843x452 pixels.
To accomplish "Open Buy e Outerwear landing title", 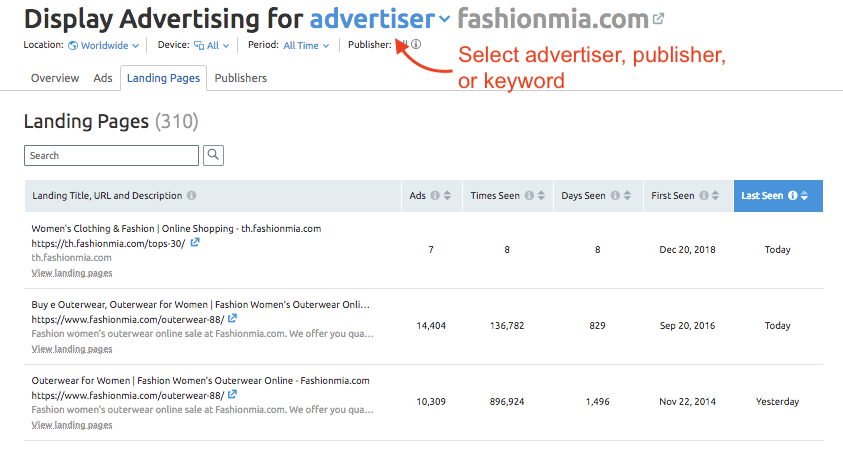I will click(201, 305).
